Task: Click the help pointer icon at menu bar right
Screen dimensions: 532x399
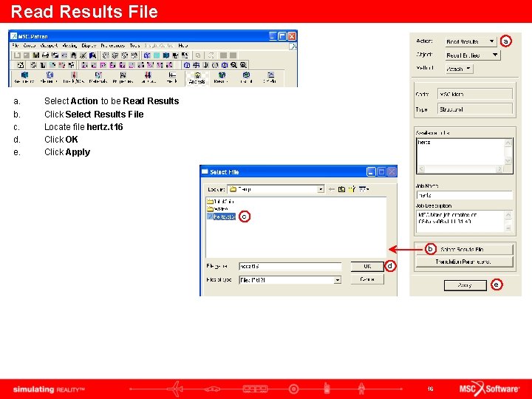Action: 293,47
